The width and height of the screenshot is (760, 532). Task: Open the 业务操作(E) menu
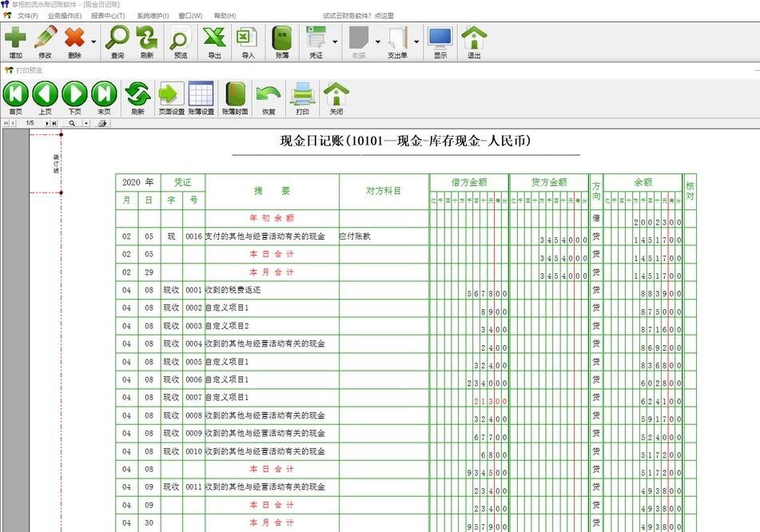click(65, 16)
